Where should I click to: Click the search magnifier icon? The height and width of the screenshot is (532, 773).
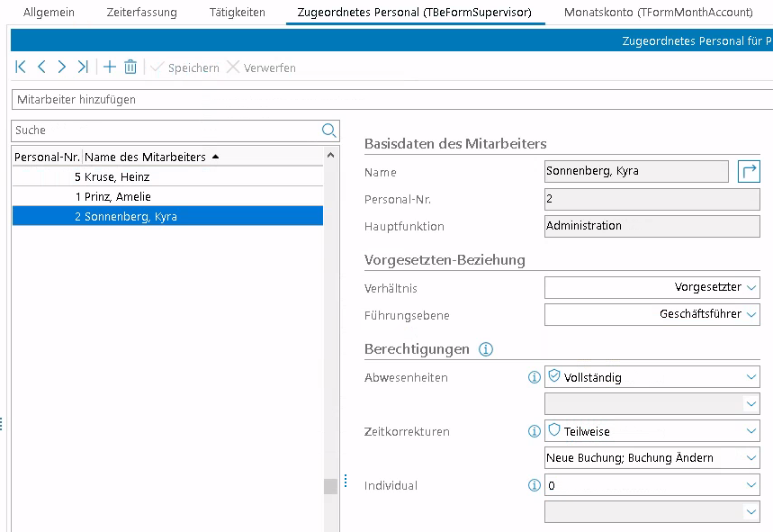[x=329, y=131]
